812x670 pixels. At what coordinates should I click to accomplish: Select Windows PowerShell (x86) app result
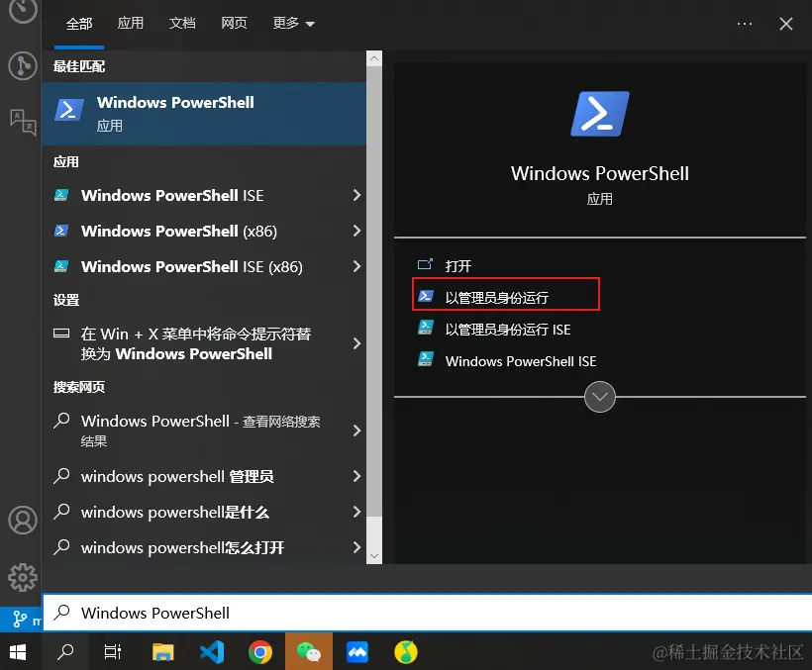pyautogui.click(x=204, y=231)
